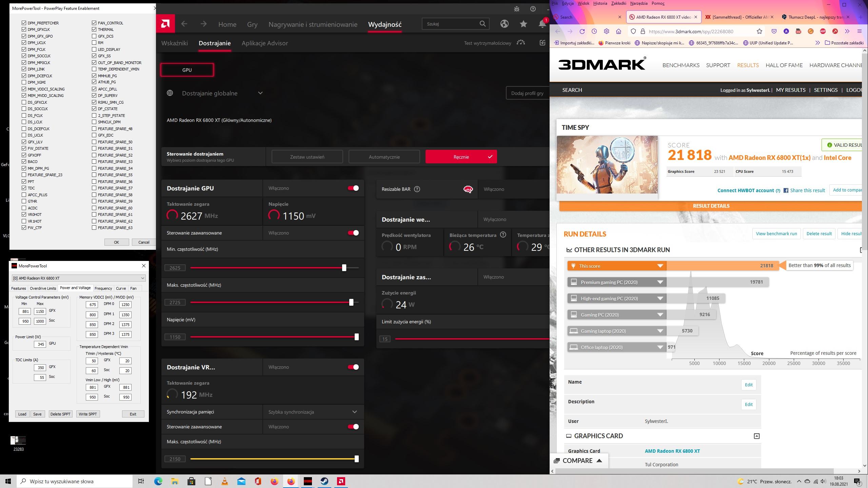The width and height of the screenshot is (868, 488).
Task: Toggle Dostrajanie VRAM switch
Action: 353,367
